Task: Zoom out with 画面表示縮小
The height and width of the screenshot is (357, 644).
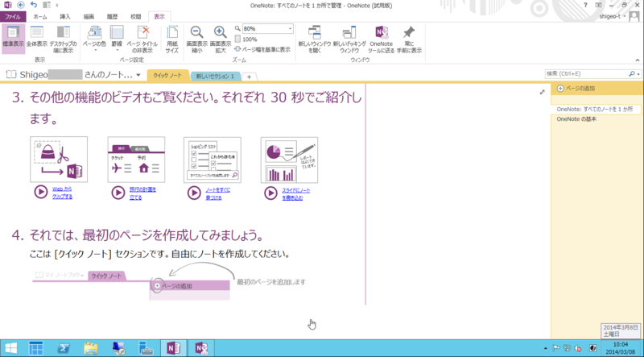Action: pyautogui.click(x=196, y=39)
